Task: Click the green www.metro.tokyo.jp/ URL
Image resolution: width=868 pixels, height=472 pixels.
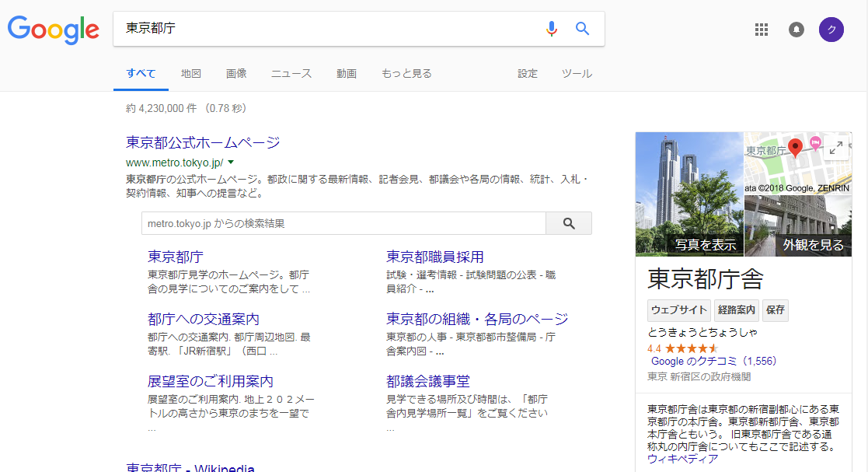Action: [x=174, y=163]
